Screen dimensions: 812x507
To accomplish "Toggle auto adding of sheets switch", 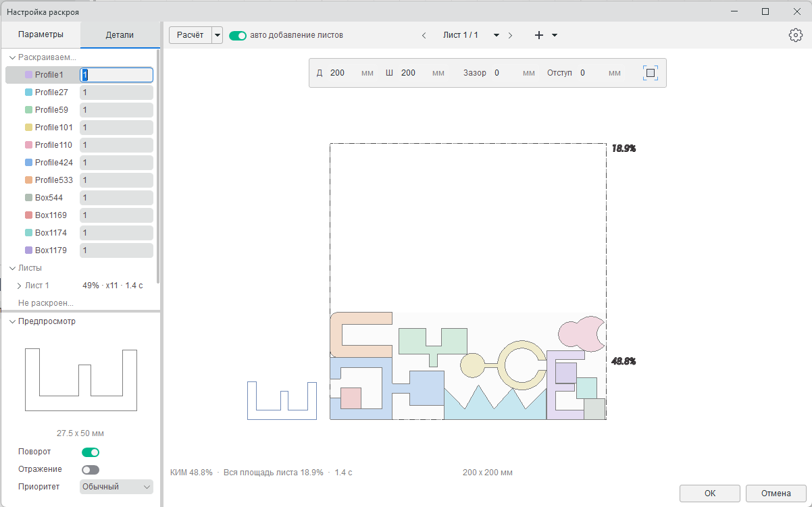I will coord(238,35).
